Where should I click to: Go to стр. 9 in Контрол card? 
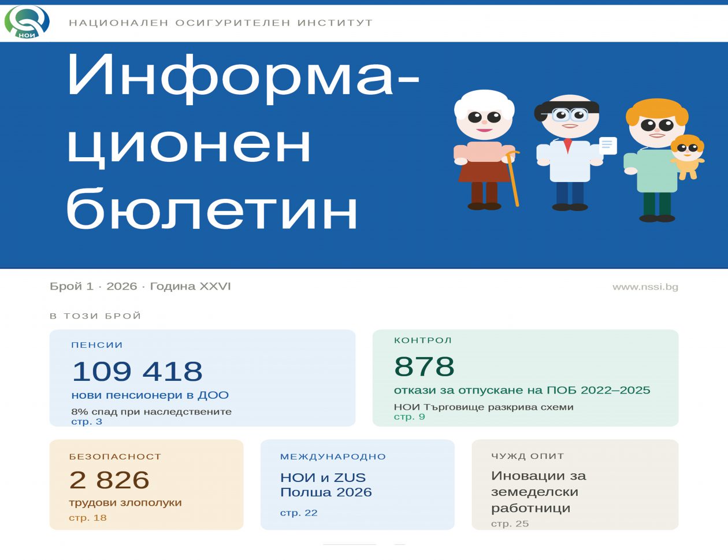409,417
